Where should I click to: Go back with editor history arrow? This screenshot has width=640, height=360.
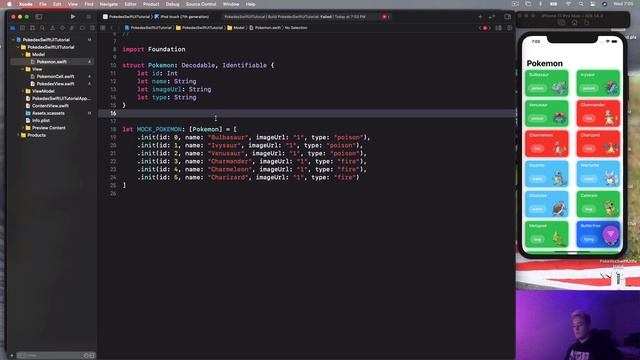coord(111,28)
